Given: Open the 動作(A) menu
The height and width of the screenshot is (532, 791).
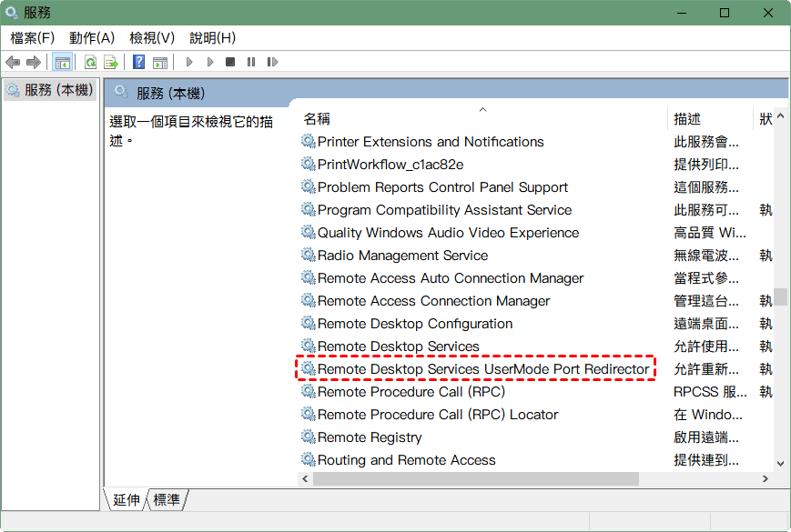Looking at the screenshot, I should click(92, 38).
